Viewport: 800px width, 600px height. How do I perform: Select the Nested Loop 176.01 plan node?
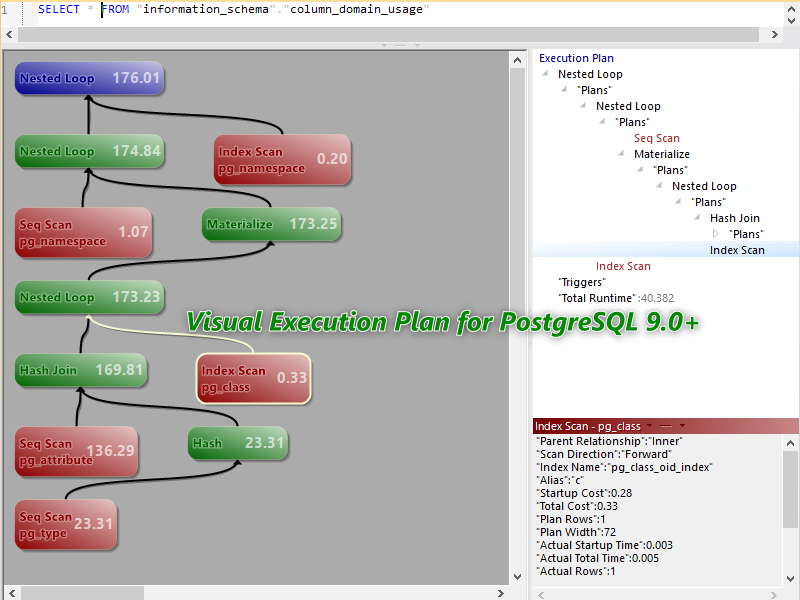pos(89,79)
